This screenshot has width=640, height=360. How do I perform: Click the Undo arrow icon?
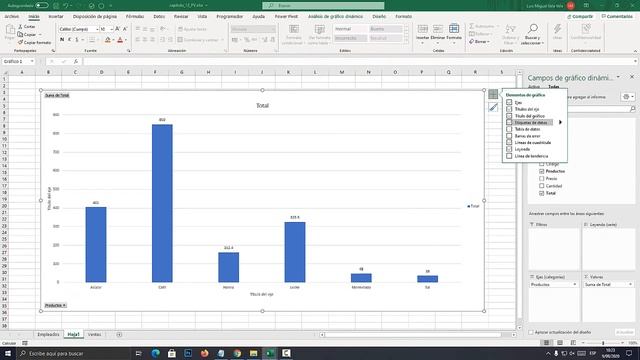click(x=66, y=6)
